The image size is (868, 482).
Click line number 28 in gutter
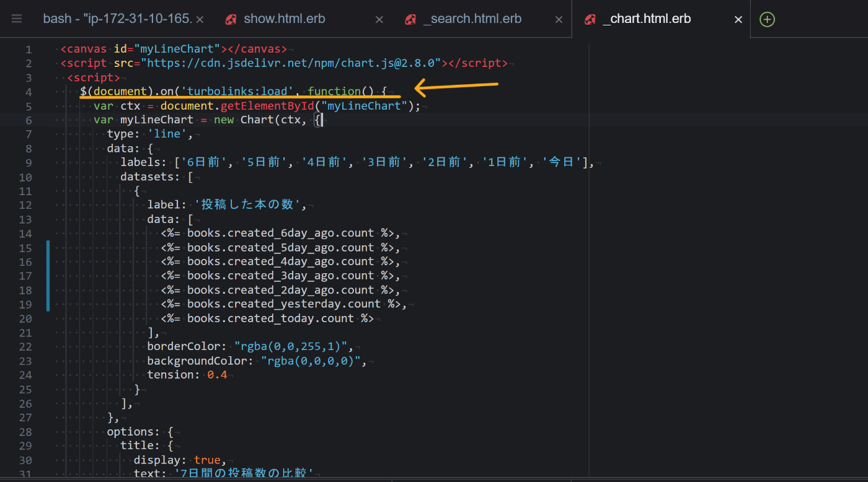coord(25,432)
